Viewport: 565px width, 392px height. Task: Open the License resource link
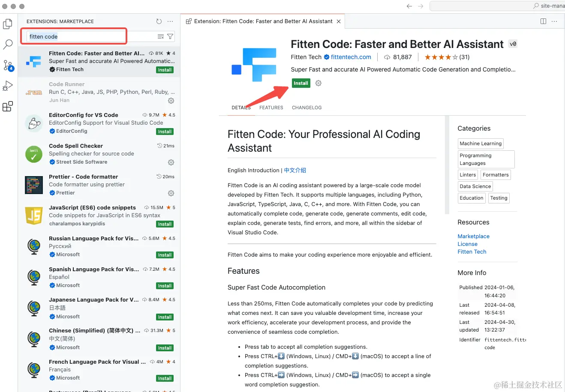tap(467, 244)
